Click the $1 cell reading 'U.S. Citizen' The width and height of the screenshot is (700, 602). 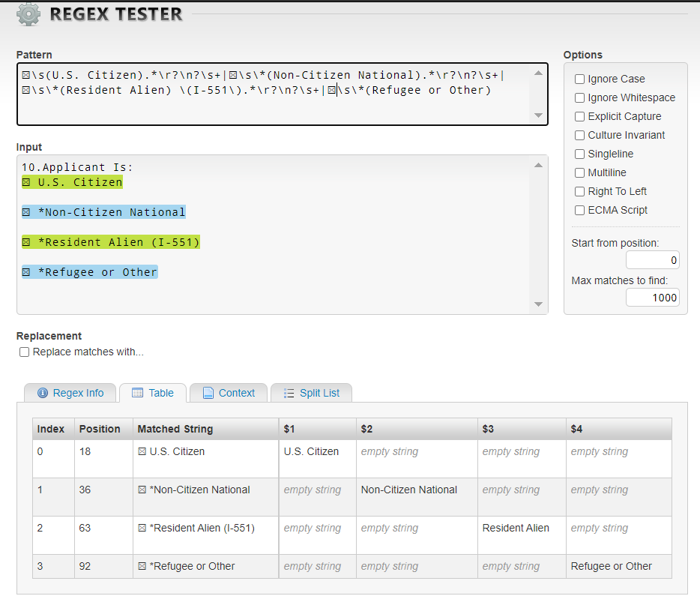(318, 459)
